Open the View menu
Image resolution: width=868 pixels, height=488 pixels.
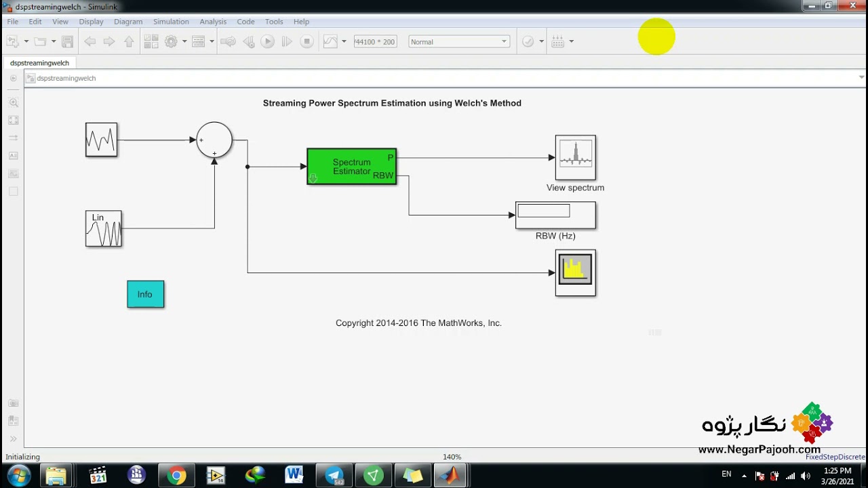coord(60,22)
